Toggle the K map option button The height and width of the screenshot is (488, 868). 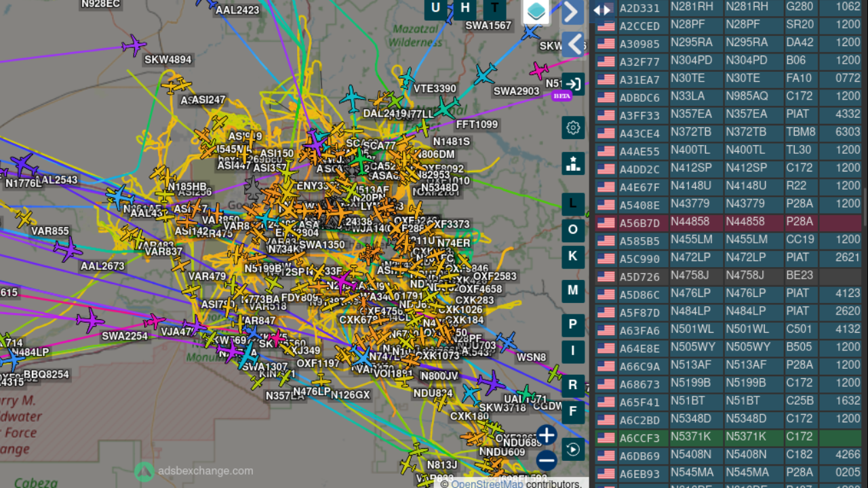[x=573, y=256]
